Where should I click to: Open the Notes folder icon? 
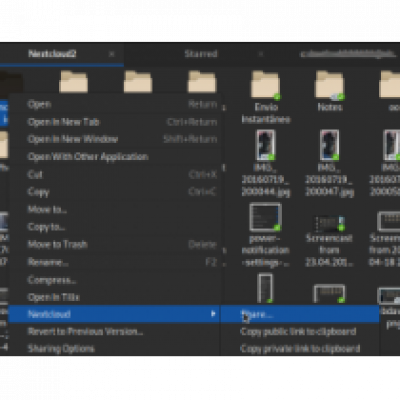click(x=330, y=85)
